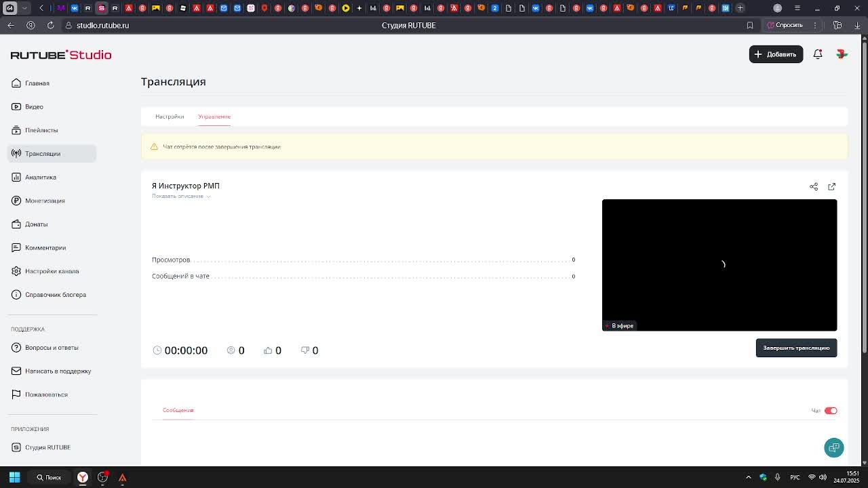Open the Донаты sidebar section
Screen dimensions: 868x488
tap(36, 224)
